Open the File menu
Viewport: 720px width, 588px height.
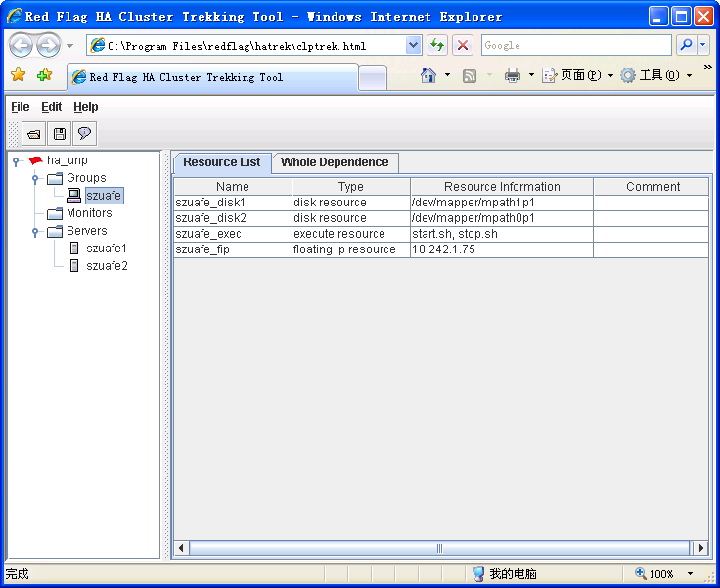(21, 107)
